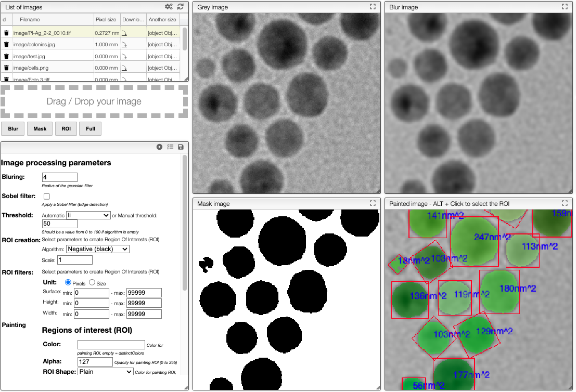Open the ROI creation Algorithm dropdown

tap(97, 249)
